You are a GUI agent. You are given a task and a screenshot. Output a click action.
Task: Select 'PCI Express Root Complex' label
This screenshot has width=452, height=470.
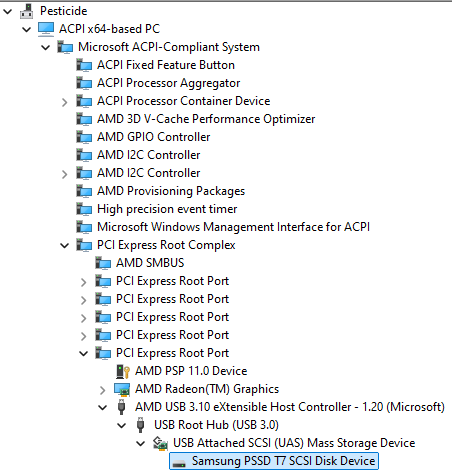click(x=166, y=245)
